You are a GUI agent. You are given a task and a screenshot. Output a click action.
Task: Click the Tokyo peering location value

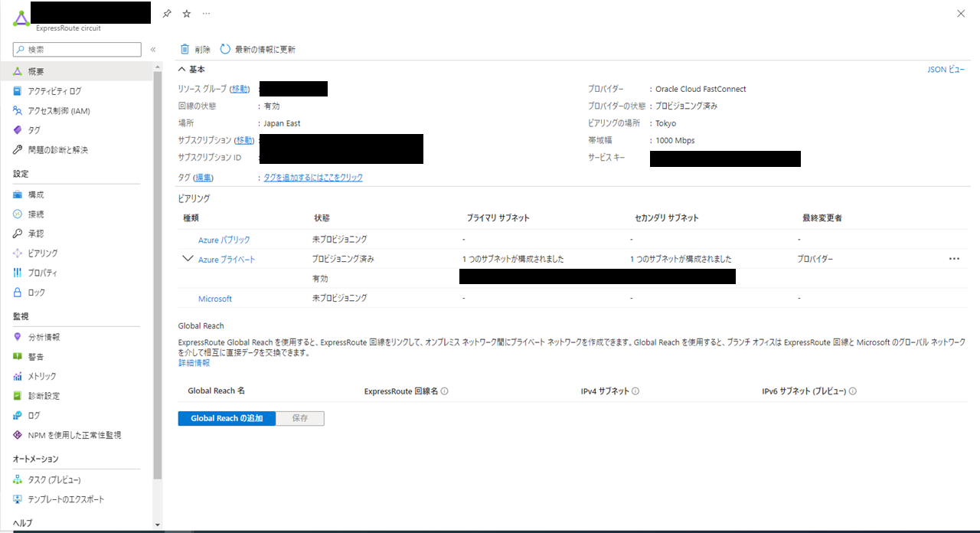pos(666,123)
